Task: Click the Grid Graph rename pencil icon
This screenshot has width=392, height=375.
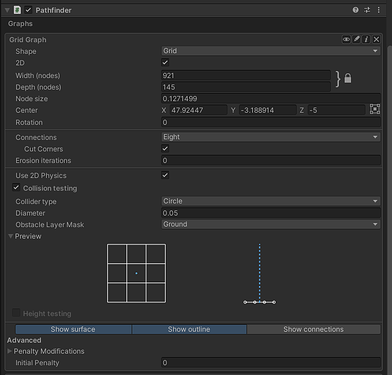Action: tap(356, 39)
